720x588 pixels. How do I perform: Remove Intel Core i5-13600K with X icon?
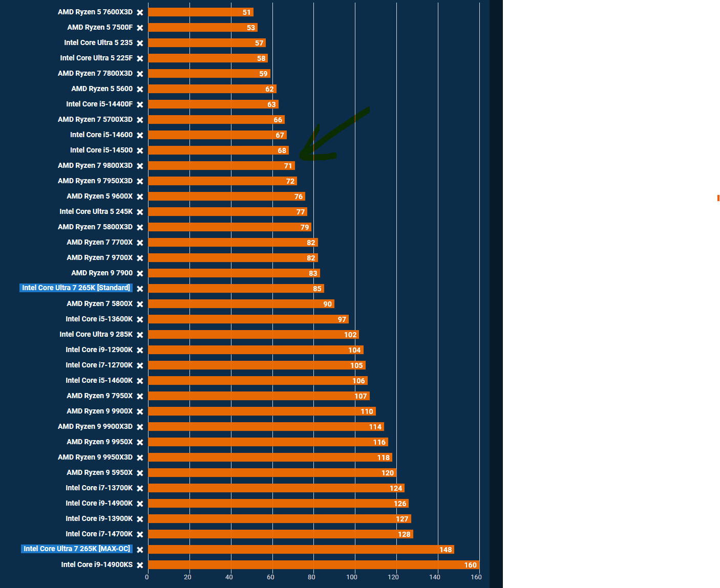tap(140, 319)
